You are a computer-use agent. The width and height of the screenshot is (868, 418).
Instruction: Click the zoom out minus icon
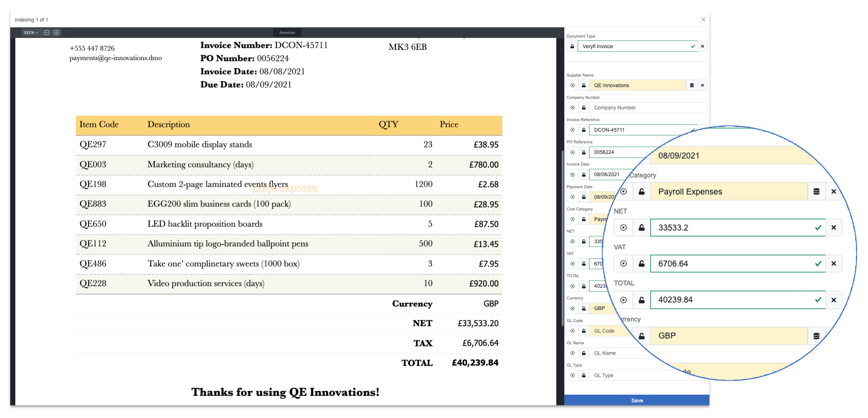tap(47, 32)
